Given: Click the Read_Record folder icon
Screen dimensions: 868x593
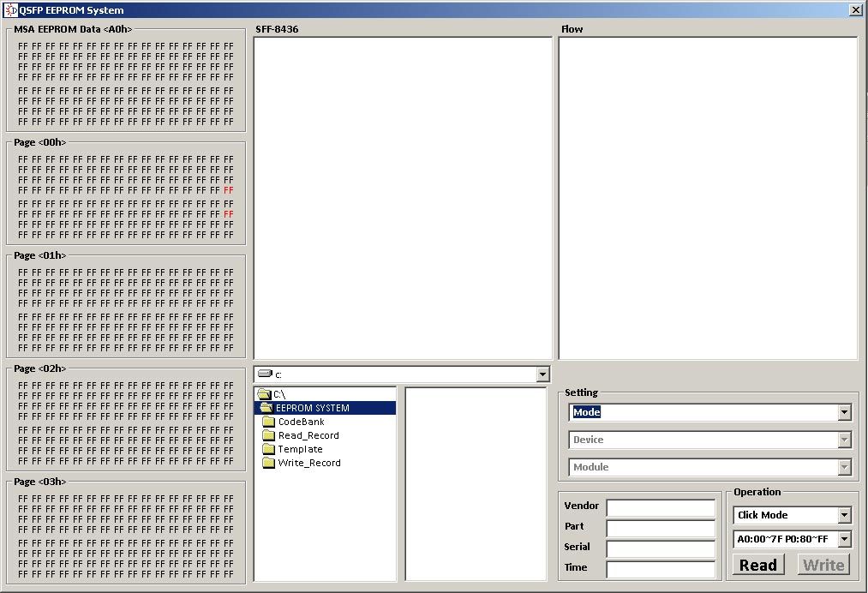Looking at the screenshot, I should [x=266, y=434].
